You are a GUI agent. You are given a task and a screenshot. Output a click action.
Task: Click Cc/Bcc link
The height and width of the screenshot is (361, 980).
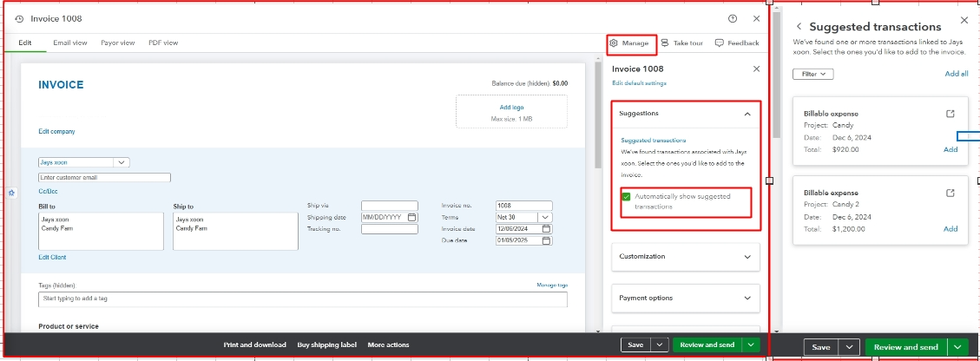pyautogui.click(x=48, y=191)
